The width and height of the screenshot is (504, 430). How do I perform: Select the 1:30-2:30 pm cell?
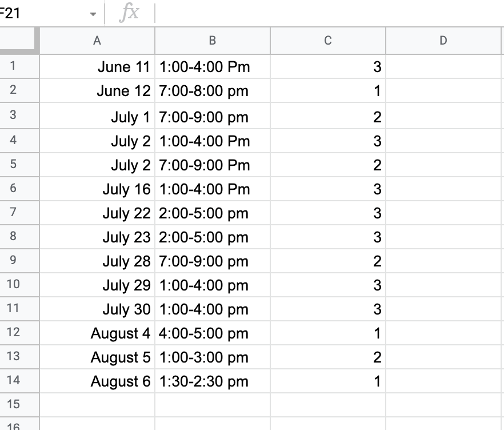click(213, 381)
